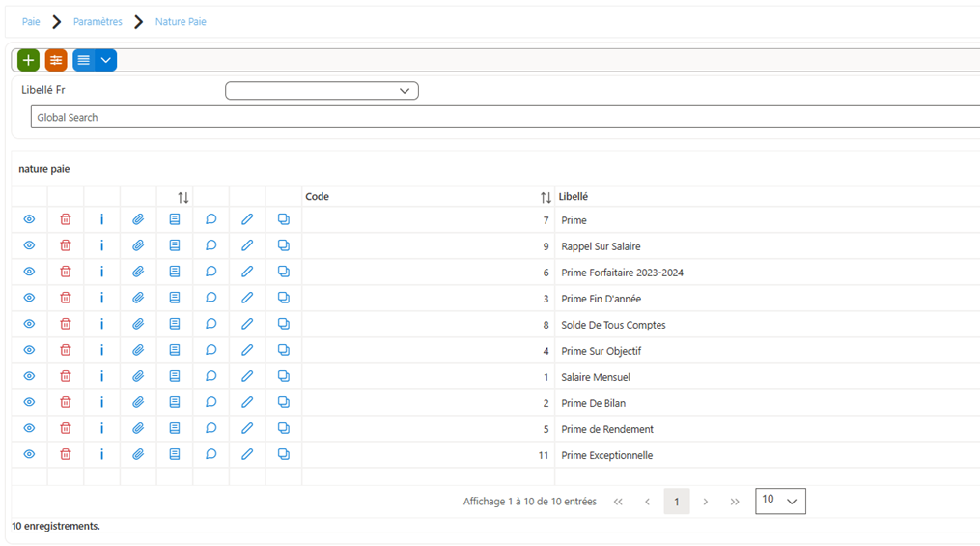Go to Paramètres in breadcrumb
Image resolution: width=980 pixels, height=546 pixels.
click(98, 22)
